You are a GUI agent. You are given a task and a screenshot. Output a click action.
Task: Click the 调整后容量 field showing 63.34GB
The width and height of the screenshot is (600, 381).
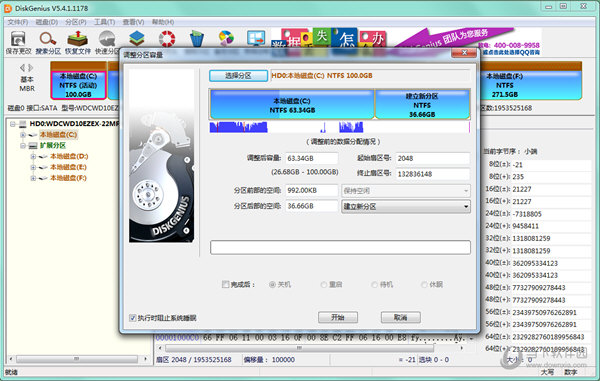coord(311,158)
